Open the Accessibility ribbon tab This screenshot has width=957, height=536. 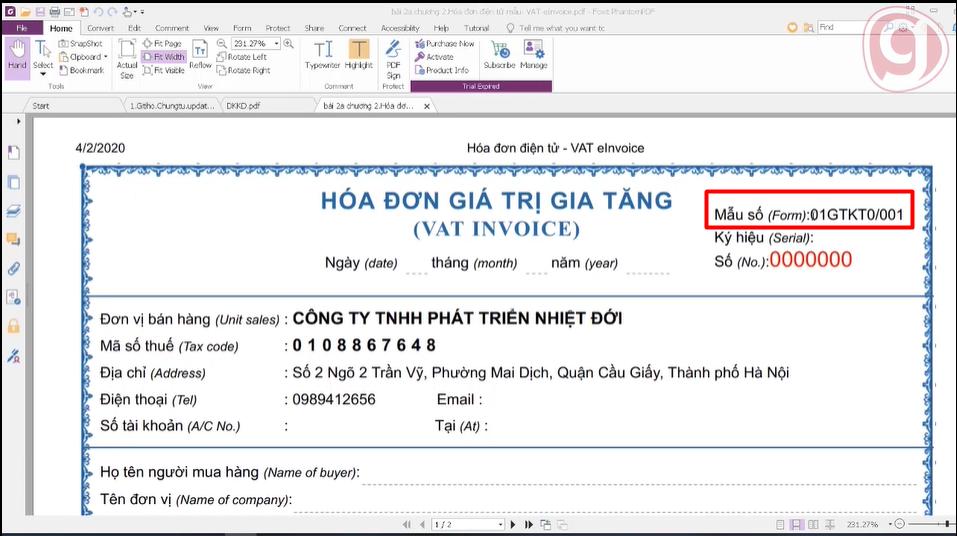[x=400, y=28]
